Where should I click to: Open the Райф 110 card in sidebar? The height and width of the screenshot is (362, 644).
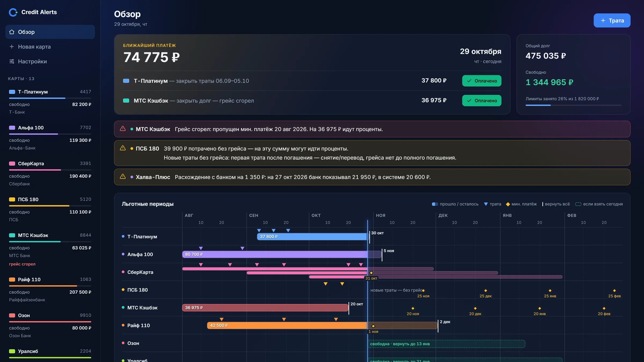pyautogui.click(x=50, y=290)
